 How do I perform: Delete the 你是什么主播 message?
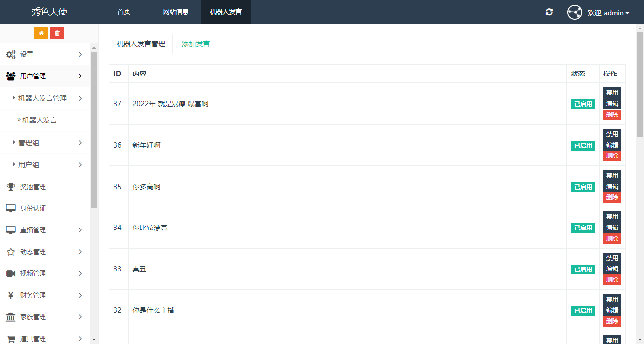612,321
